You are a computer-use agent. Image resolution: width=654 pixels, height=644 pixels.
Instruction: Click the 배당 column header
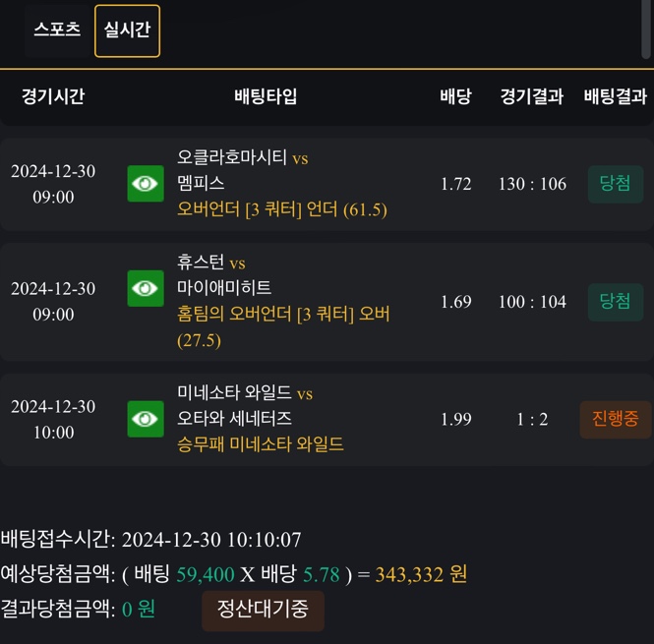(x=455, y=96)
